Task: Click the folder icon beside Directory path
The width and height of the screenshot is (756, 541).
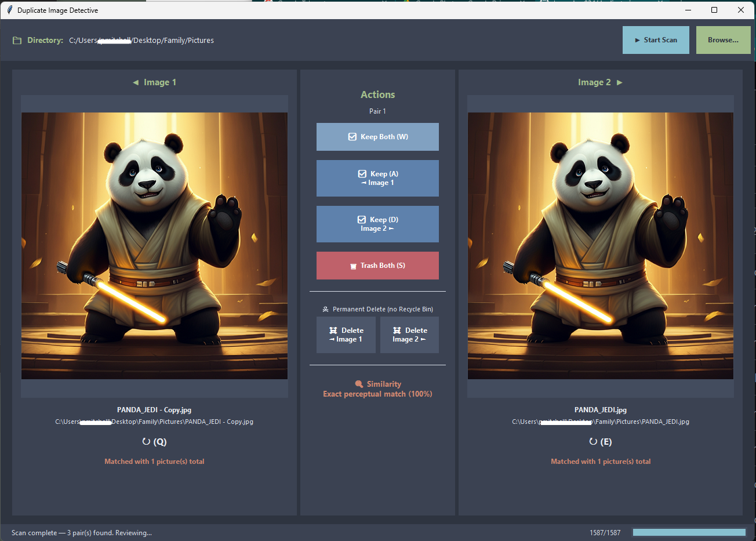Action: click(17, 40)
